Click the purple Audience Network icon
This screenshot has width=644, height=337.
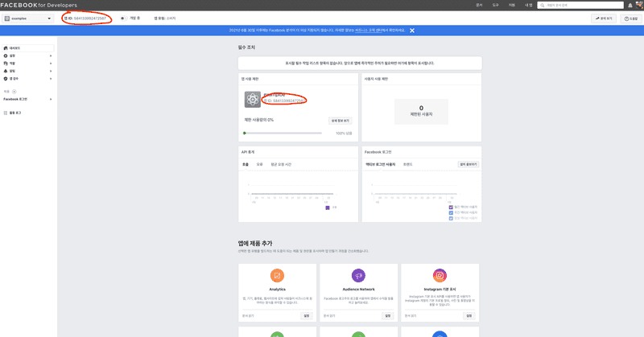pos(358,275)
